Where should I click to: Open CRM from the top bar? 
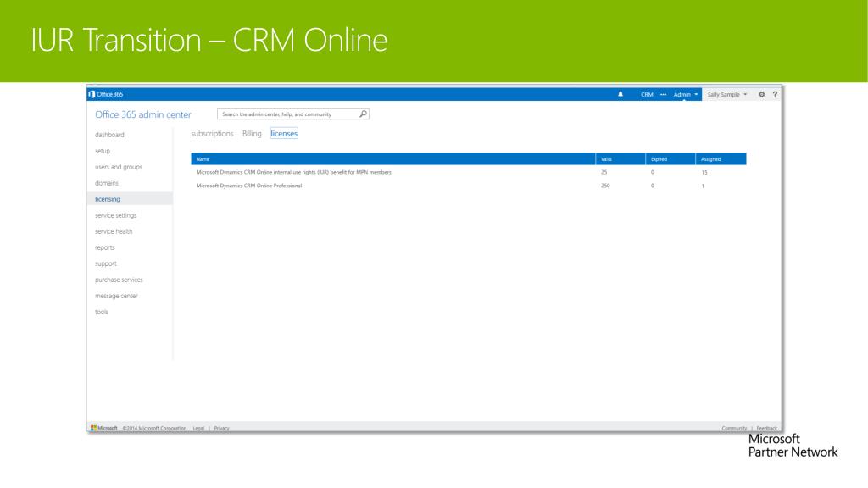647,95
